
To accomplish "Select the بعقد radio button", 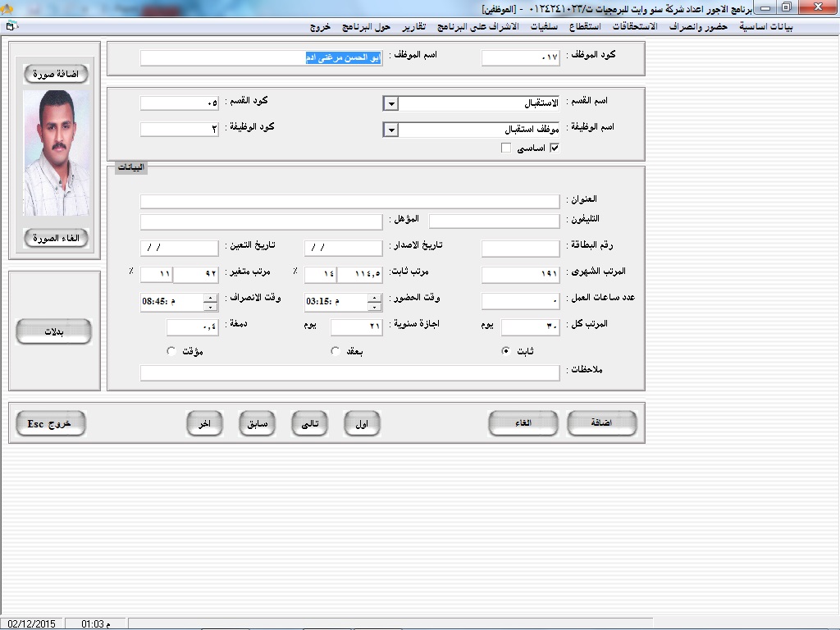I will tap(335, 351).
